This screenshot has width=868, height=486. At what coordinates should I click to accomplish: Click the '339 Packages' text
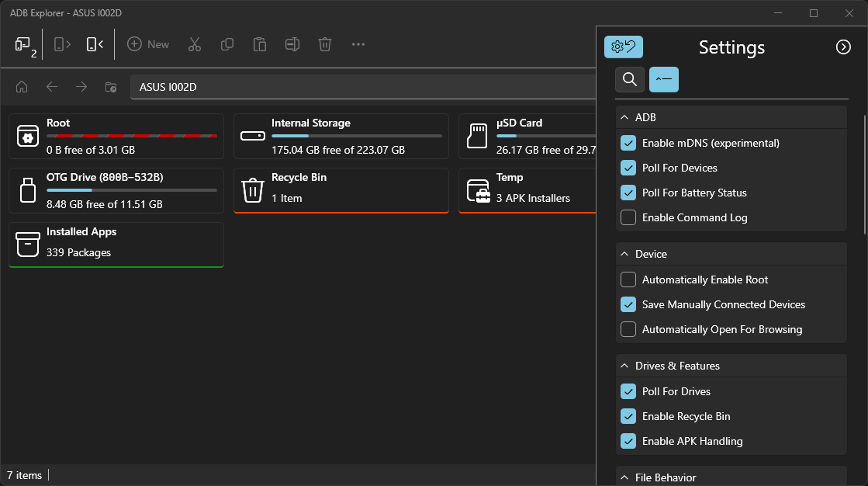click(78, 252)
